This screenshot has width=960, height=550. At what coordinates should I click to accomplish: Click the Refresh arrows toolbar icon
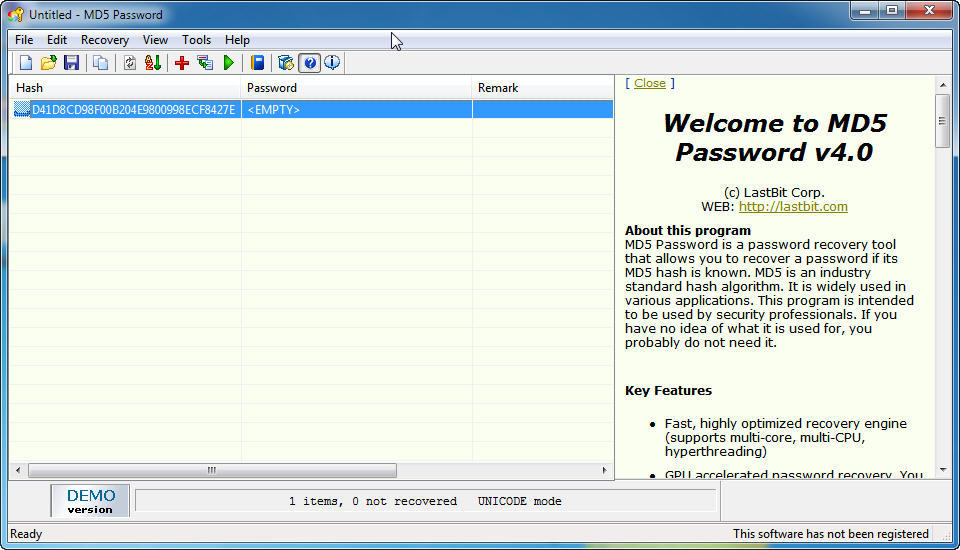pos(129,62)
